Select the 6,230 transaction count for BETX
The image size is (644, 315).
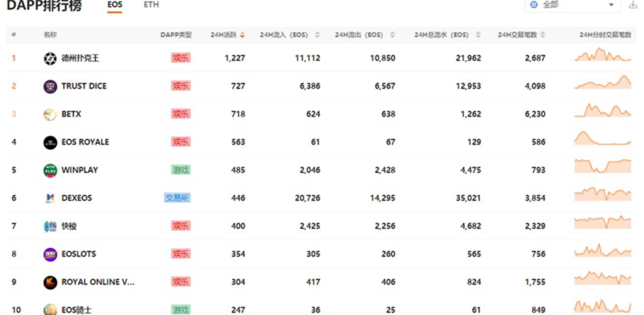pyautogui.click(x=535, y=114)
